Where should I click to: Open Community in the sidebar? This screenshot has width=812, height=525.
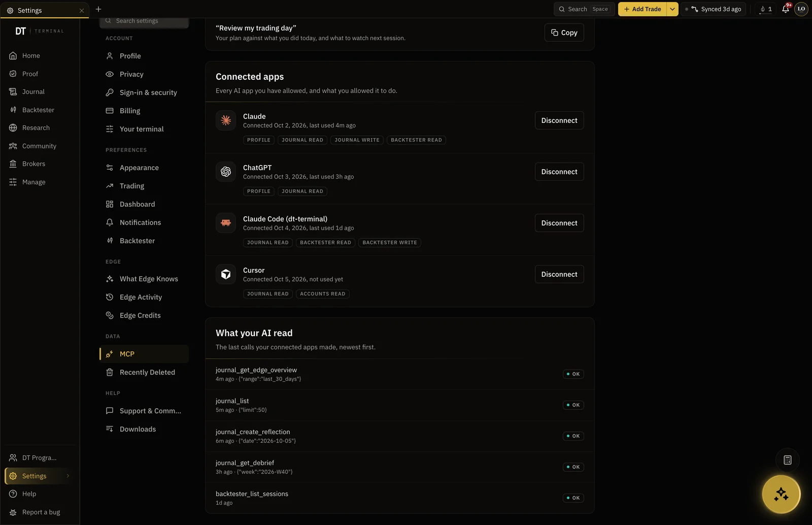click(x=40, y=146)
